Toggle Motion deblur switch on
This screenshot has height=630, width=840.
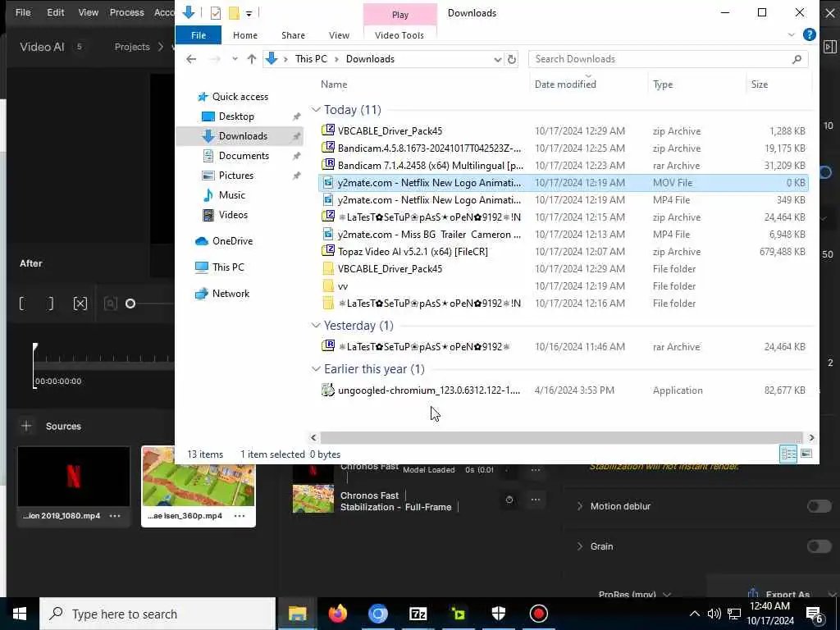pos(819,506)
